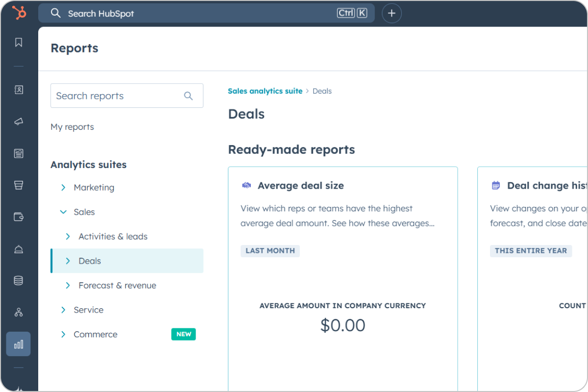Click the Deals breadcrumb text
Viewport: 588px width, 392px height.
coord(322,91)
